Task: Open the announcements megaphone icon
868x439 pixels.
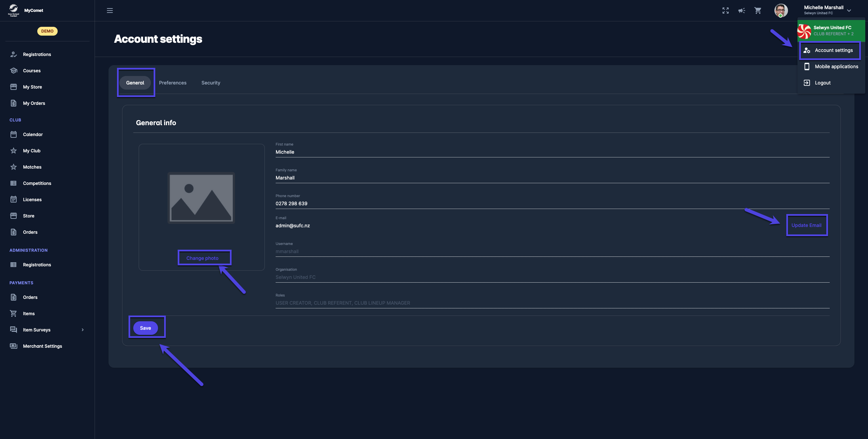Action: tap(742, 11)
